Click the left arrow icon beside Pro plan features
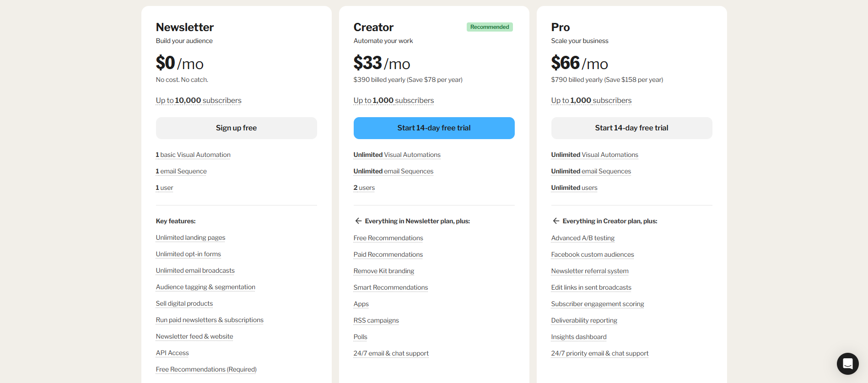868x383 pixels. [555, 221]
